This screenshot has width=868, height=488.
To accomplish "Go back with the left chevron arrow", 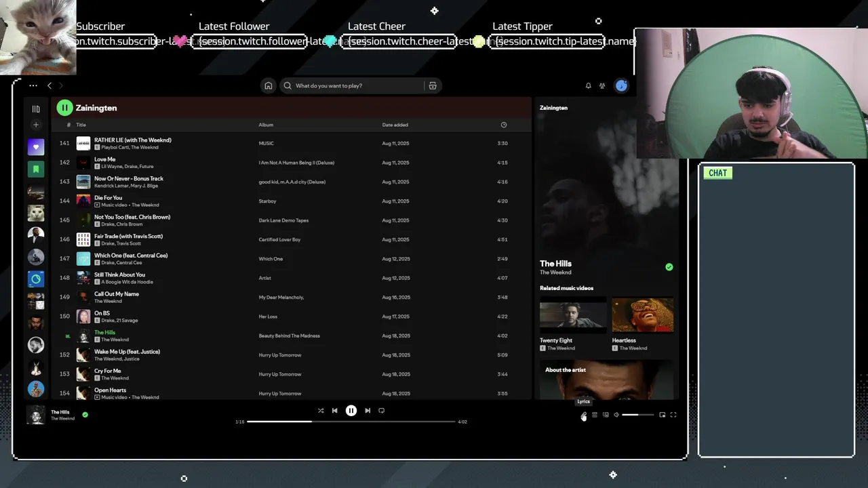I will click(x=50, y=85).
